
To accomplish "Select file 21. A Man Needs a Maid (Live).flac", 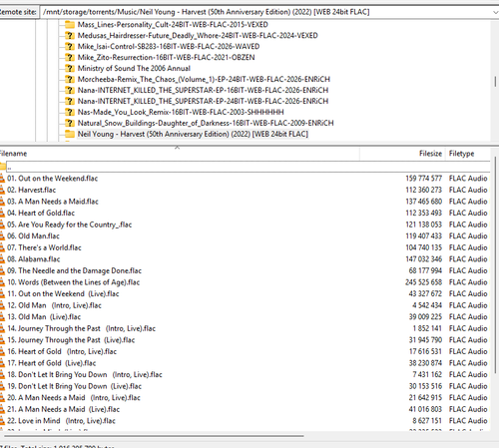I will pyautogui.click(x=64, y=409).
